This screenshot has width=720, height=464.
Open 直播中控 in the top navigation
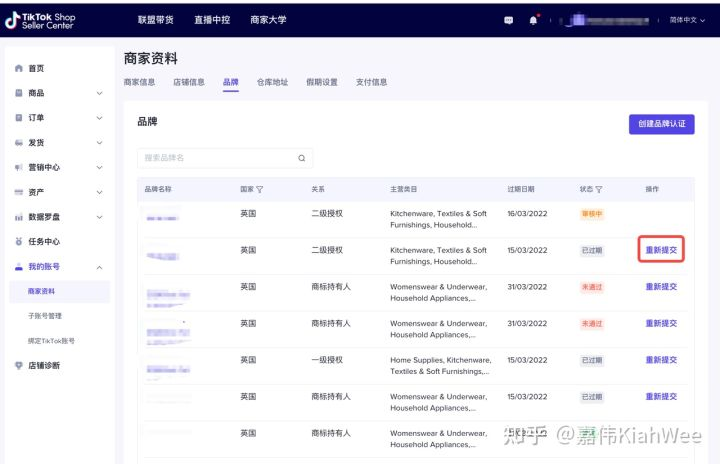pos(212,20)
